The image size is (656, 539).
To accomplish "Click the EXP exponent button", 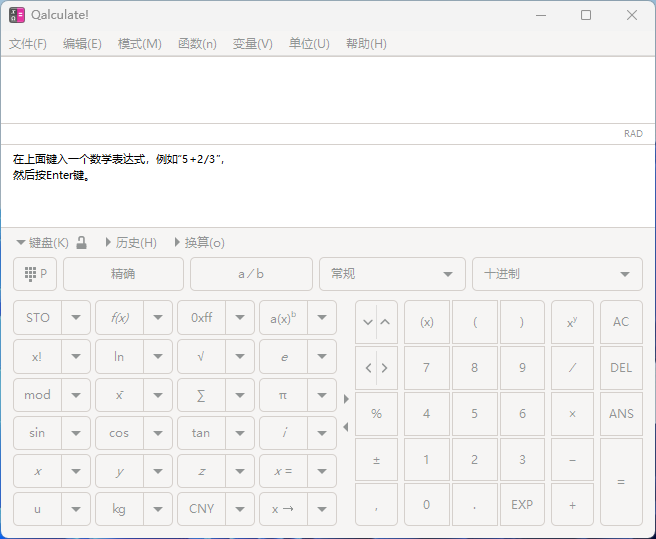I will 522,505.
